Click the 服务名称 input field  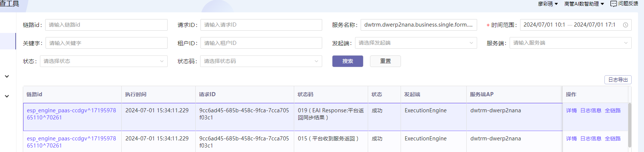[419, 25]
